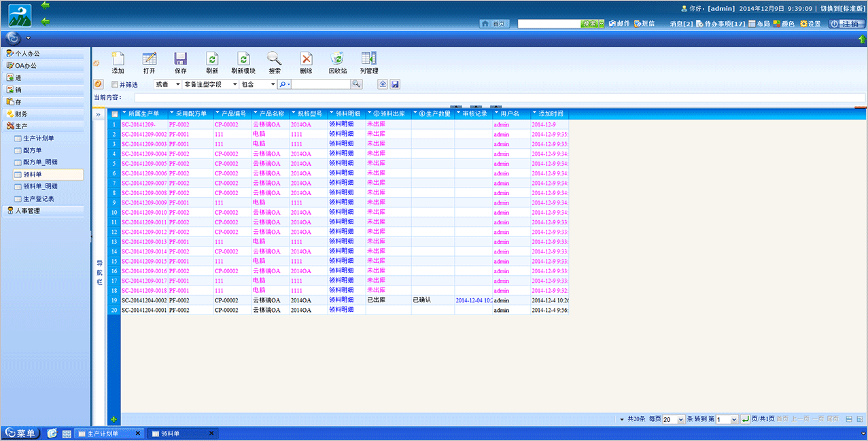Open the 产品名称 column header menu
The width and height of the screenshot is (868, 441).
[x=256, y=113]
